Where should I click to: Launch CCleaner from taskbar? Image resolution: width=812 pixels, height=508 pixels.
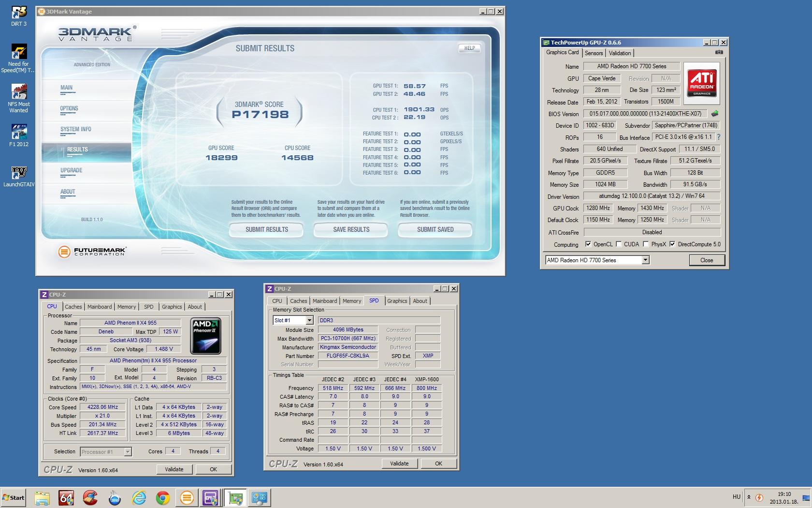pos(90,497)
